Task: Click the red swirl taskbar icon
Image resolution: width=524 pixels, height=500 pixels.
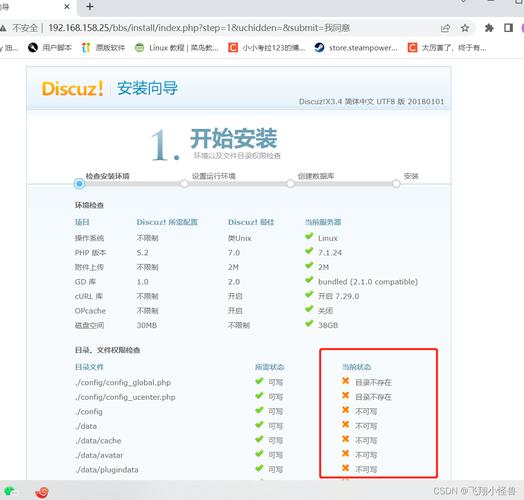Action: coord(42,492)
